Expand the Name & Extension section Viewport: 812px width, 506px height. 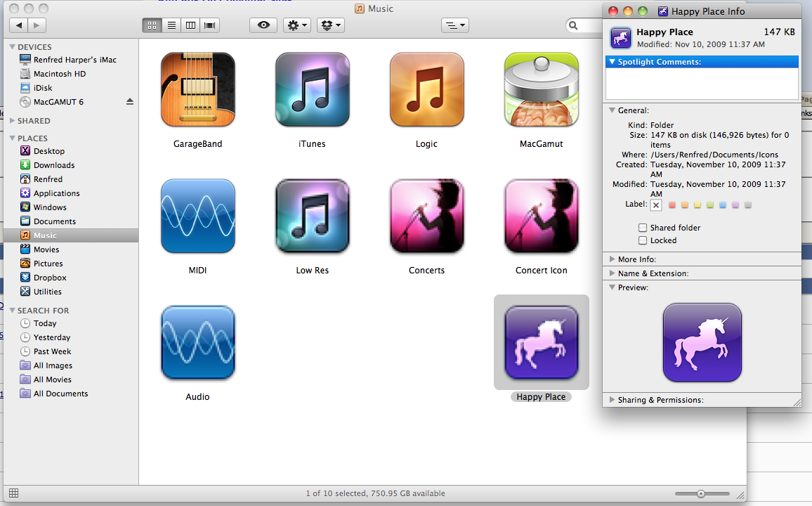point(612,273)
